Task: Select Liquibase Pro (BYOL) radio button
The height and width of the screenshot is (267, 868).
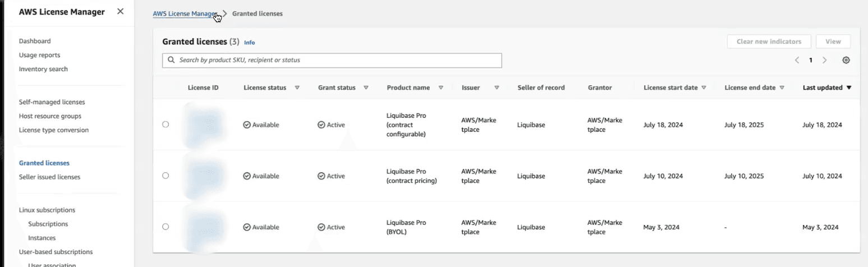Action: point(166,227)
